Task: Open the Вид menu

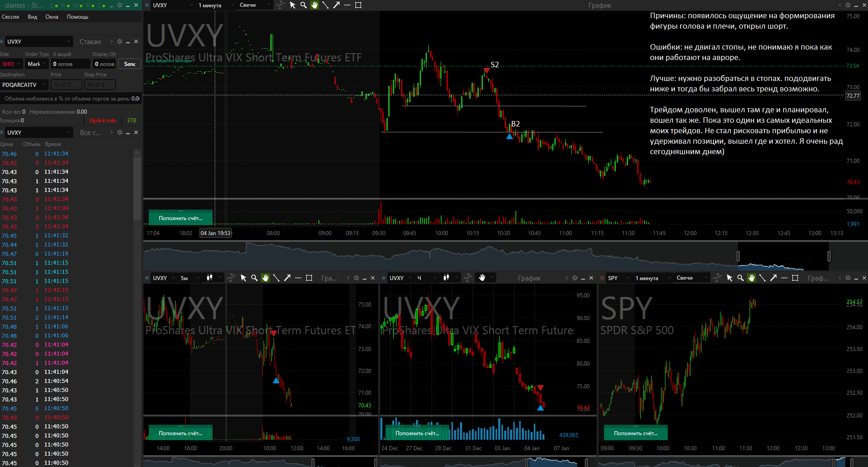Action: 32,17
